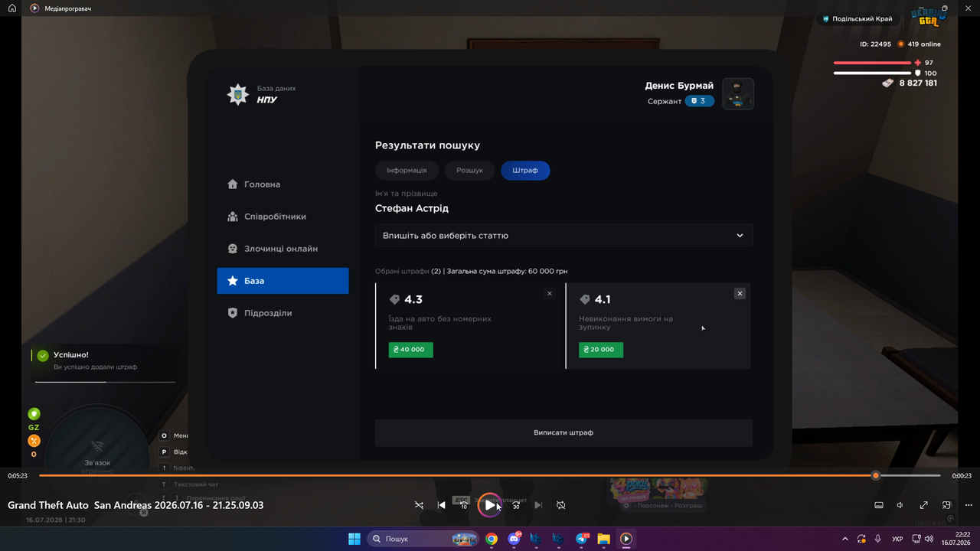Click the red health cross icon
The image size is (980, 551).
pyautogui.click(x=918, y=63)
